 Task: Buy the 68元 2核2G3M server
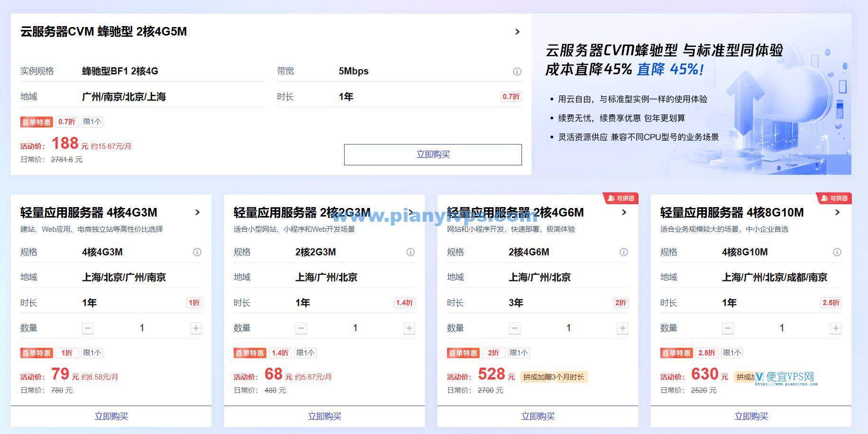(x=324, y=416)
